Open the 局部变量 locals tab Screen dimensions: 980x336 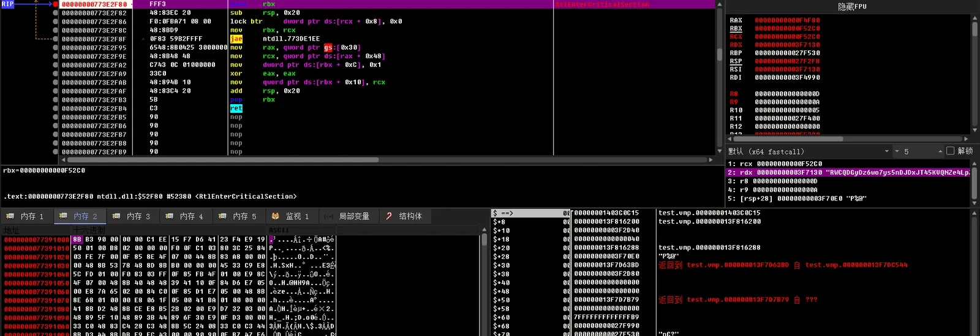(348, 216)
